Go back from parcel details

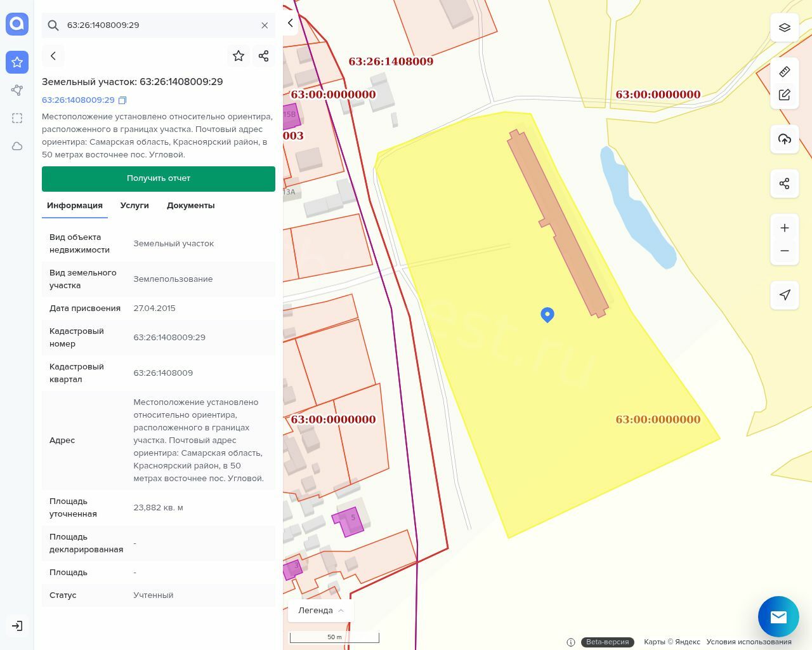point(53,56)
